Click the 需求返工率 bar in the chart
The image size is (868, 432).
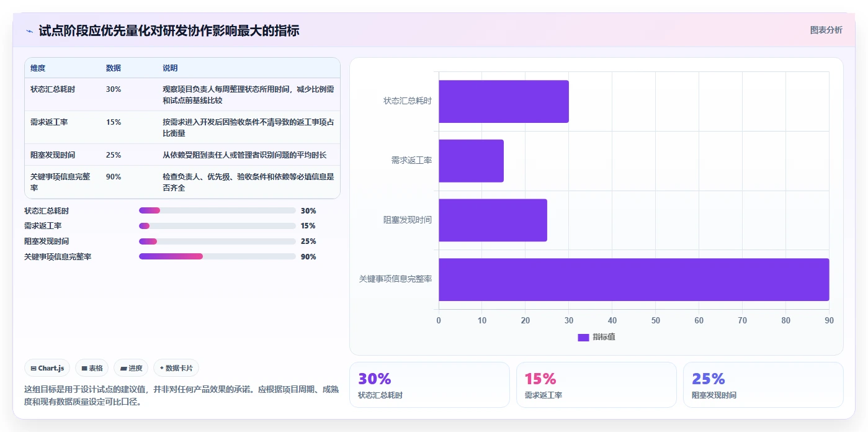coord(471,161)
